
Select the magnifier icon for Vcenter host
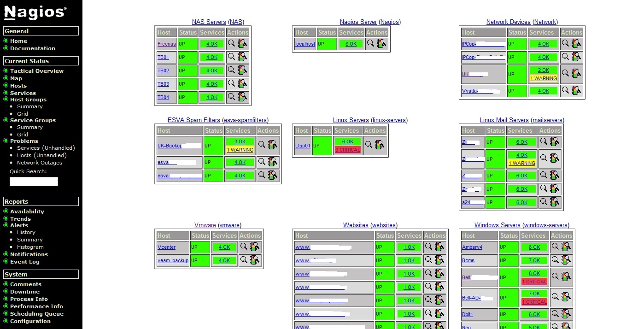coord(245,247)
